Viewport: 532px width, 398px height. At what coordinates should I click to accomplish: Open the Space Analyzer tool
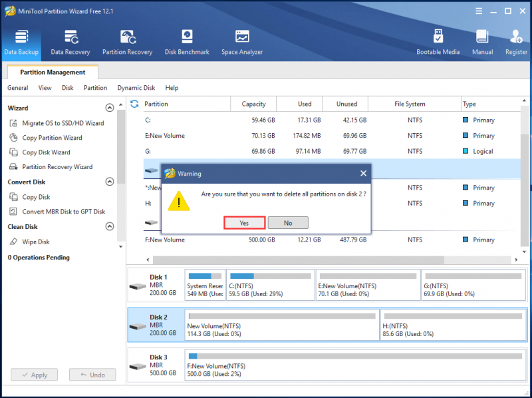tap(242, 43)
